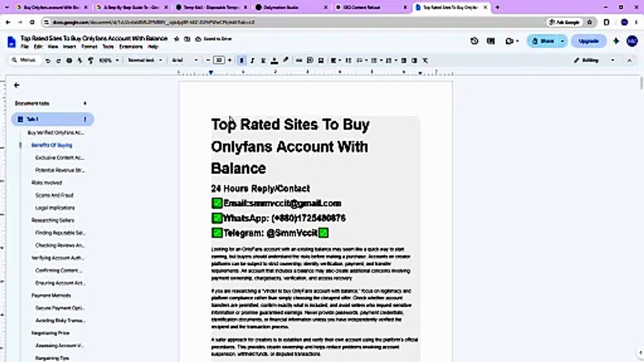This screenshot has height=362, width=644.
Task: Open Tab 1 options menu
Action: click(85, 120)
